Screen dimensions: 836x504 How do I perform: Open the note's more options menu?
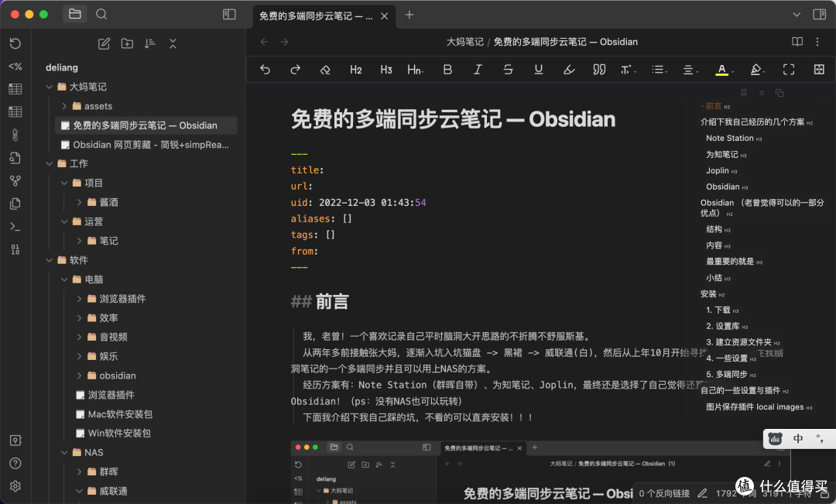pyautogui.click(x=817, y=42)
